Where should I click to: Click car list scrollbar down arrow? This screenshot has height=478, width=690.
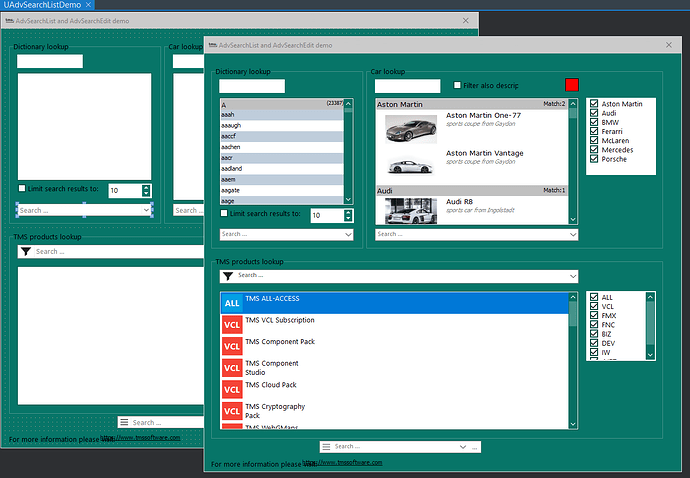click(573, 219)
